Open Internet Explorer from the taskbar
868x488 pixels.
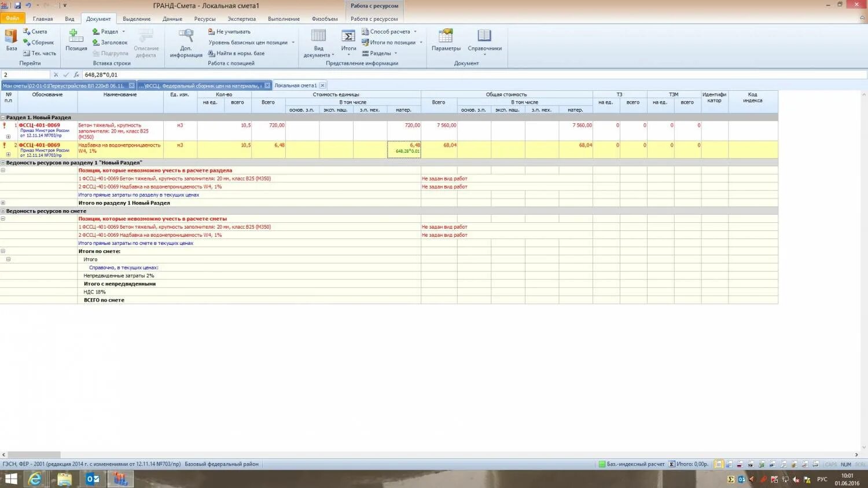pos(35,479)
